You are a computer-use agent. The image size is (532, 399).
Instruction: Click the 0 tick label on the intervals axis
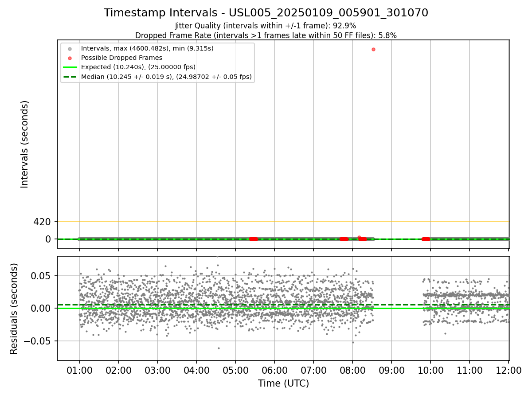point(48,239)
